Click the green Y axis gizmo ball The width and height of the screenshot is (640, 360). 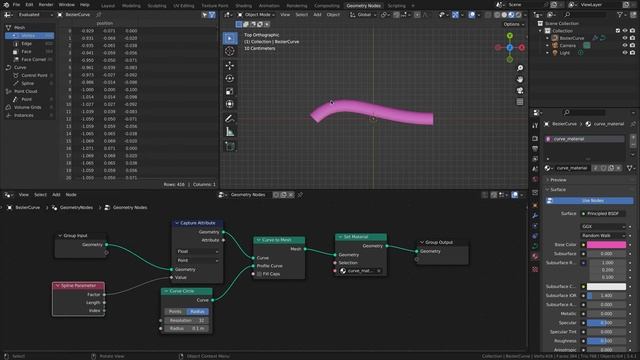pos(510,36)
